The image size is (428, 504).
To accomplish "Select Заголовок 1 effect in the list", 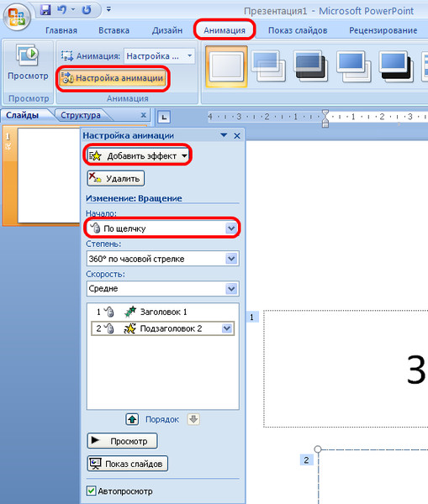I will point(162,312).
